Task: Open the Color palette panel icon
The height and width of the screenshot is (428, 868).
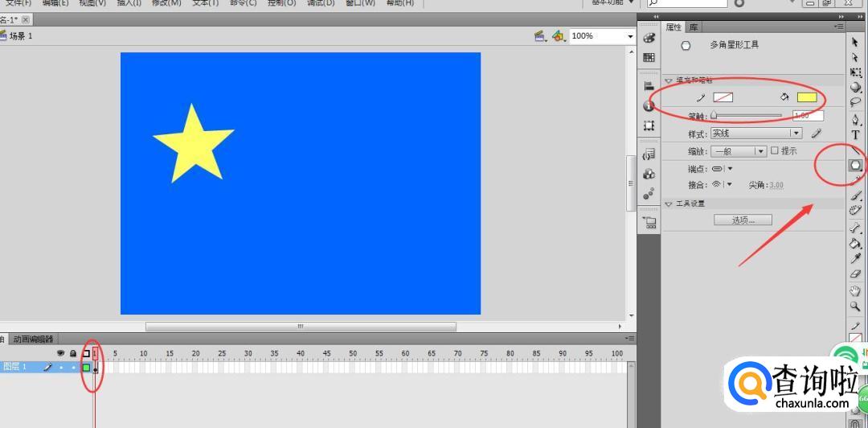Action: click(649, 38)
